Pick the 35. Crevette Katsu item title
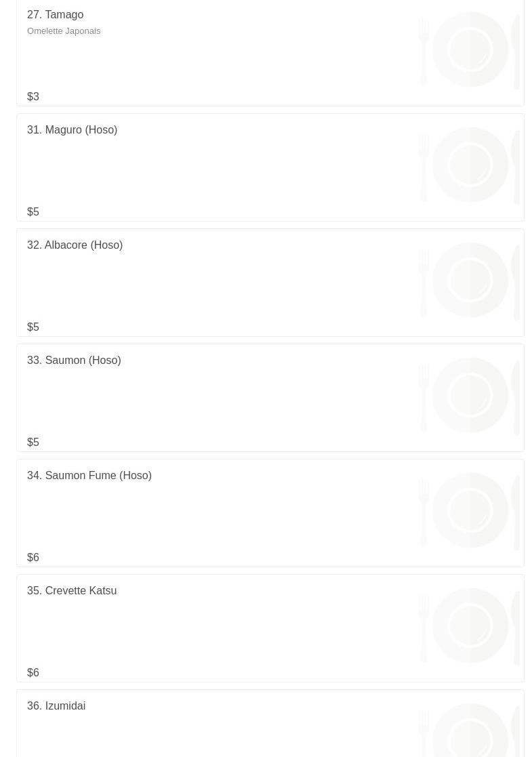This screenshot has height=757, width=532. tap(72, 590)
